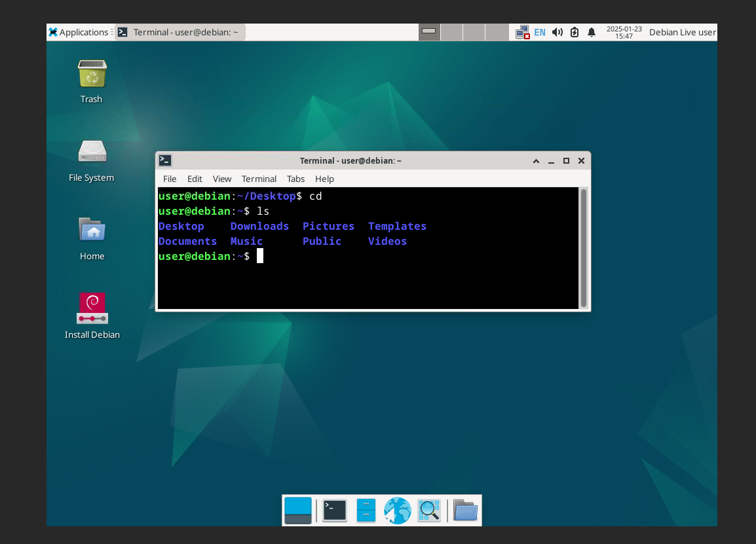Image resolution: width=756 pixels, height=544 pixels.
Task: Launch the web browser from the dock
Action: [397, 510]
